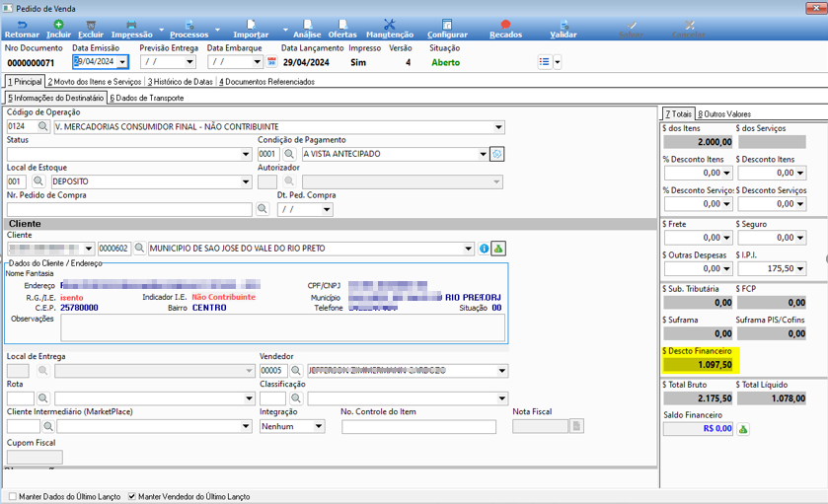Click magnifier beside Vendedor code 00005

coord(296,371)
